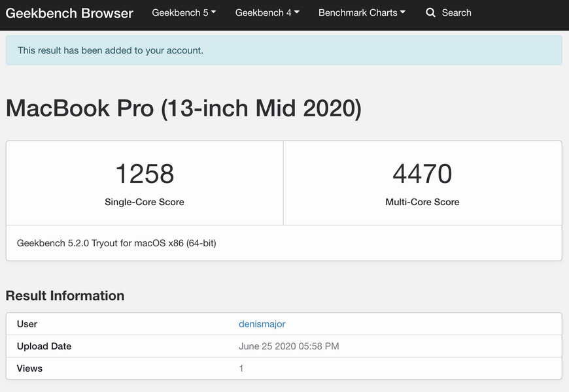This screenshot has height=392, width=569.
Task: Select the Multi-Core Score label
Action: [422, 202]
